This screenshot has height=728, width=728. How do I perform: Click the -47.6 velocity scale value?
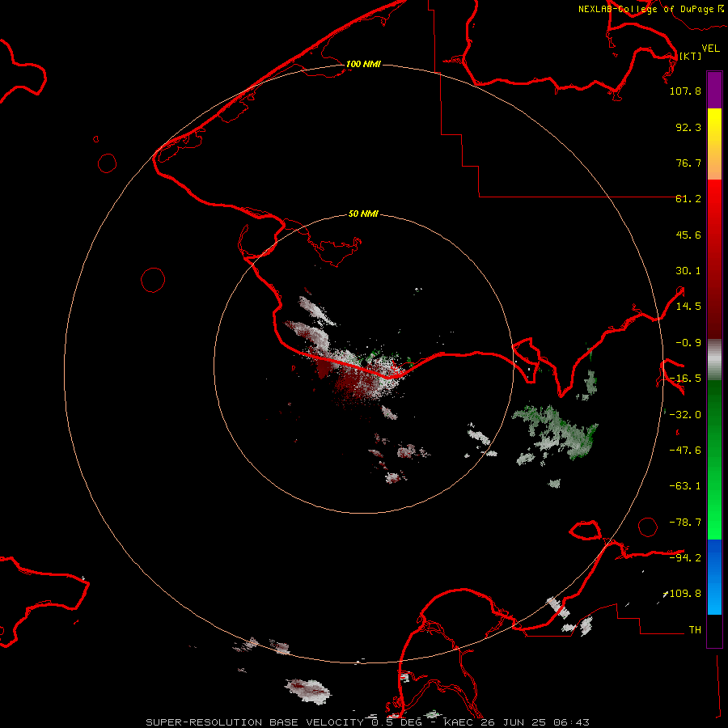tap(685, 451)
